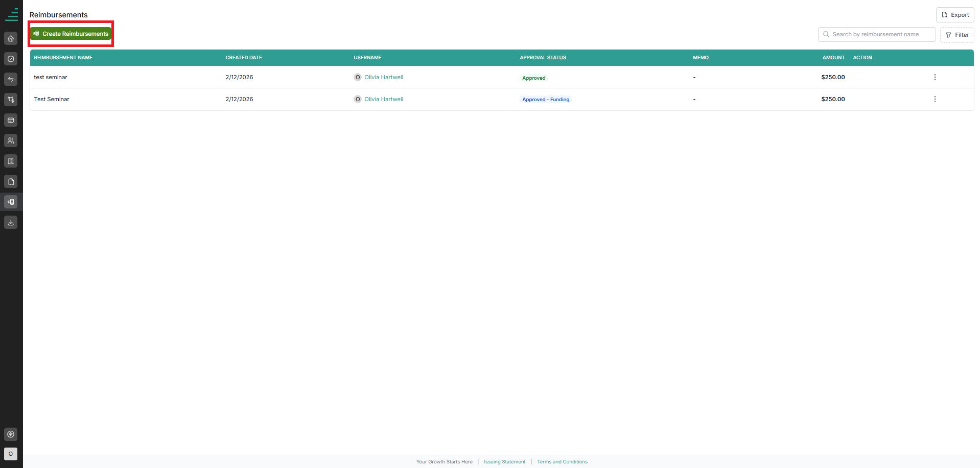Open the checkmark tasks sidebar icon

[x=11, y=59]
